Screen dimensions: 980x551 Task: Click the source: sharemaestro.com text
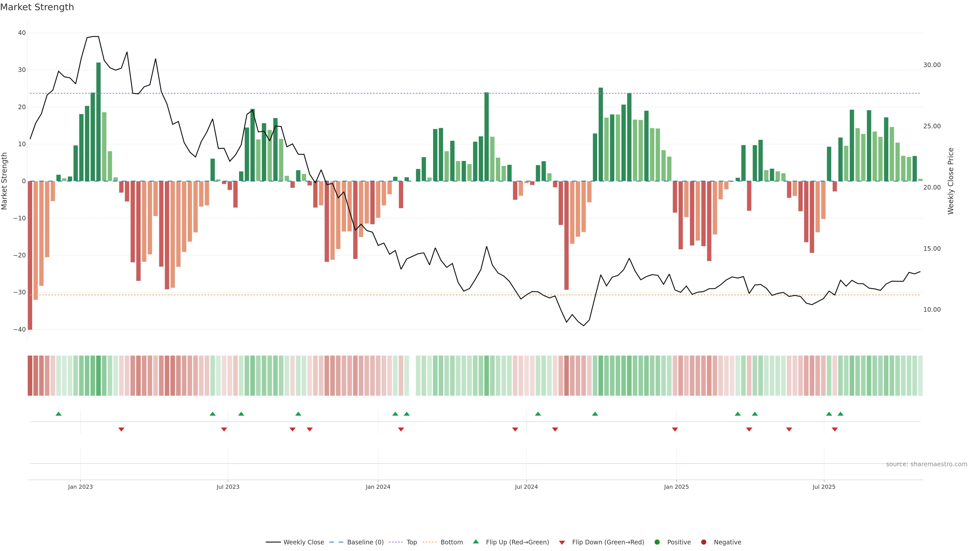(926, 464)
